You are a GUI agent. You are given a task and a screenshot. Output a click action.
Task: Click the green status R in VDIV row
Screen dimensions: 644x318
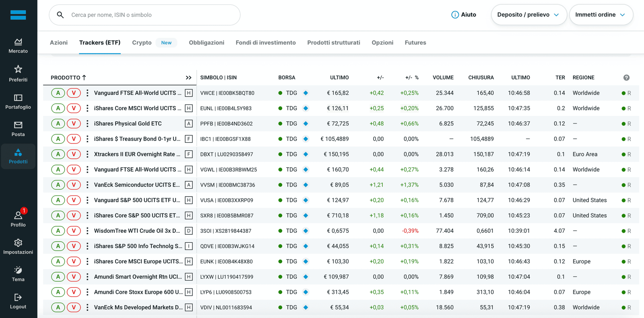coord(626,308)
